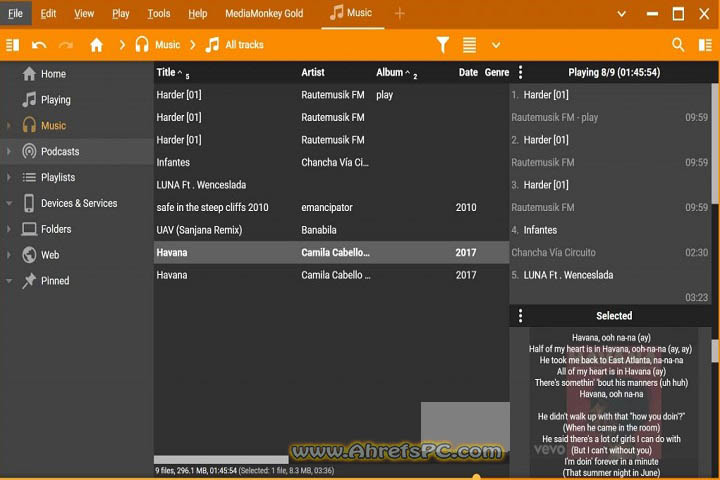Open the Play menu
The height and width of the screenshot is (480, 720).
pos(121,14)
